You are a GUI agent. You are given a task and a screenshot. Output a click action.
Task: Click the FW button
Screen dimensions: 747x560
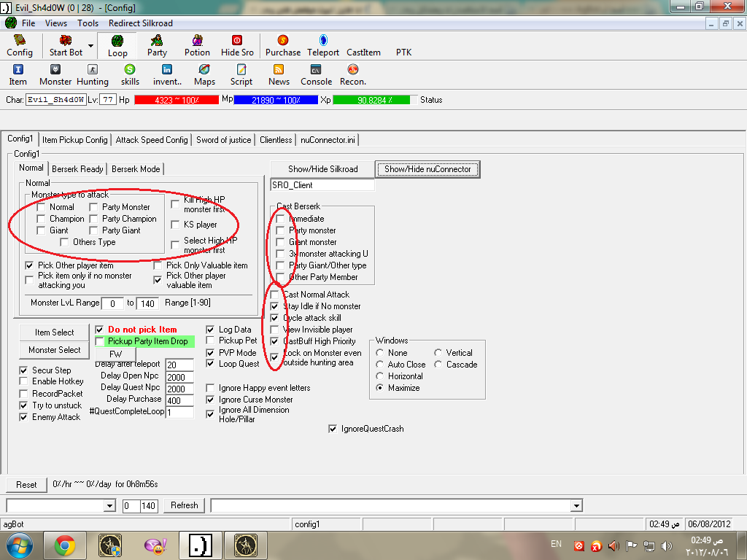[x=116, y=354]
